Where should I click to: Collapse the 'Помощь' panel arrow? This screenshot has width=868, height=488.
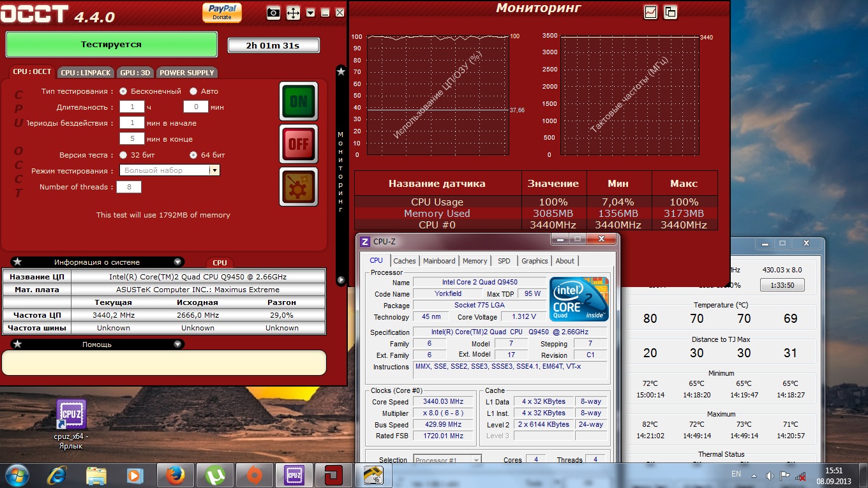(x=177, y=344)
